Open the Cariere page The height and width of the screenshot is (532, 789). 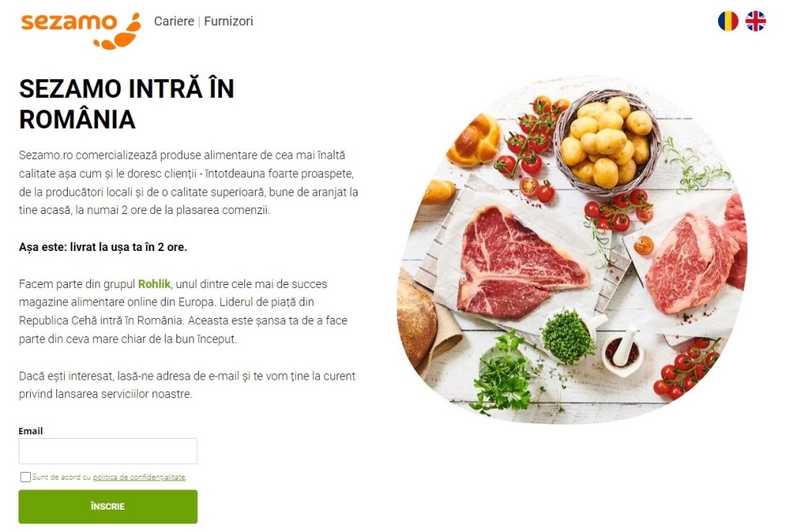click(173, 21)
